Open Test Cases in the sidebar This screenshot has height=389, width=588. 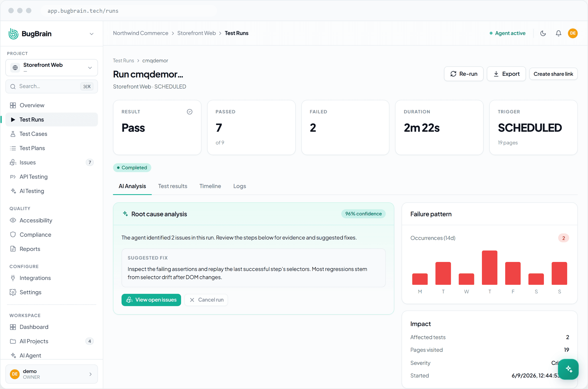(51, 134)
